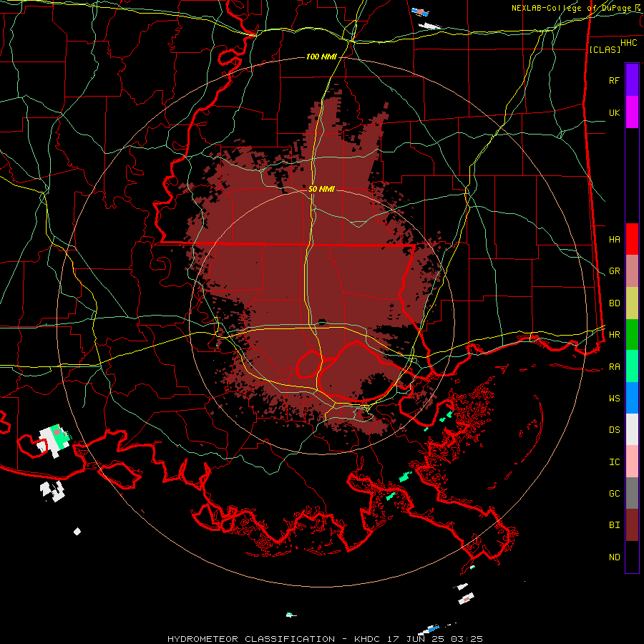Click the UK legend label
The image size is (644, 644).
tap(614, 112)
